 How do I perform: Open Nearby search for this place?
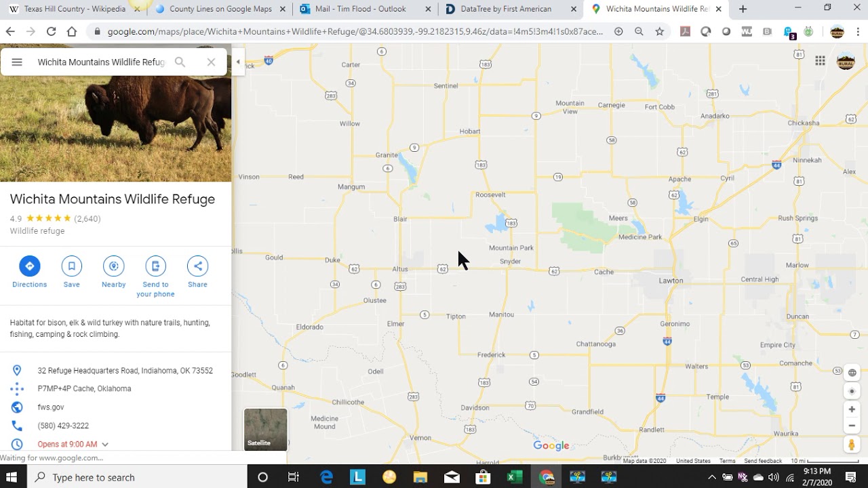click(x=113, y=272)
